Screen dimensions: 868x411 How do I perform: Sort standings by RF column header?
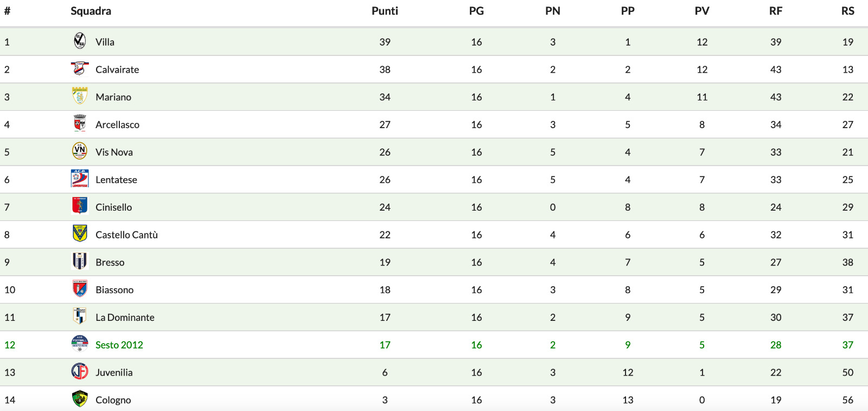coord(776,11)
